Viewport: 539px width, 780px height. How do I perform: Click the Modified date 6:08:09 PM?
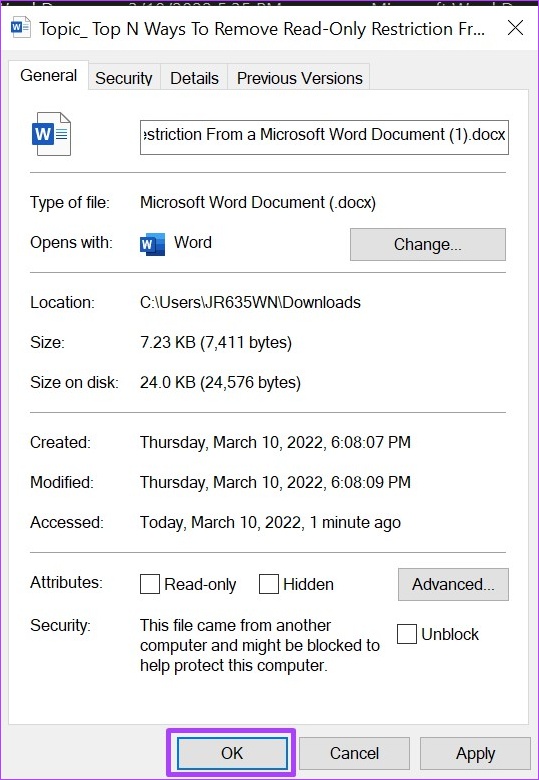click(275, 482)
